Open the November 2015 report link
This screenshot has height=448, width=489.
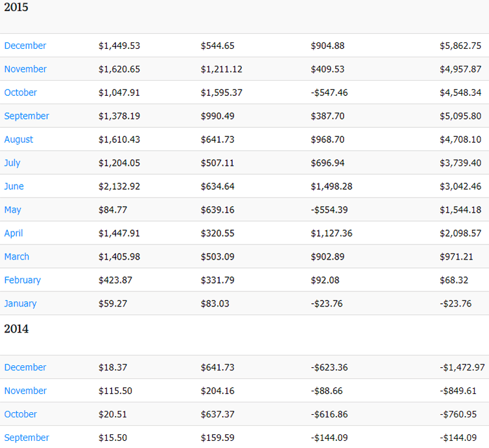pos(25,69)
